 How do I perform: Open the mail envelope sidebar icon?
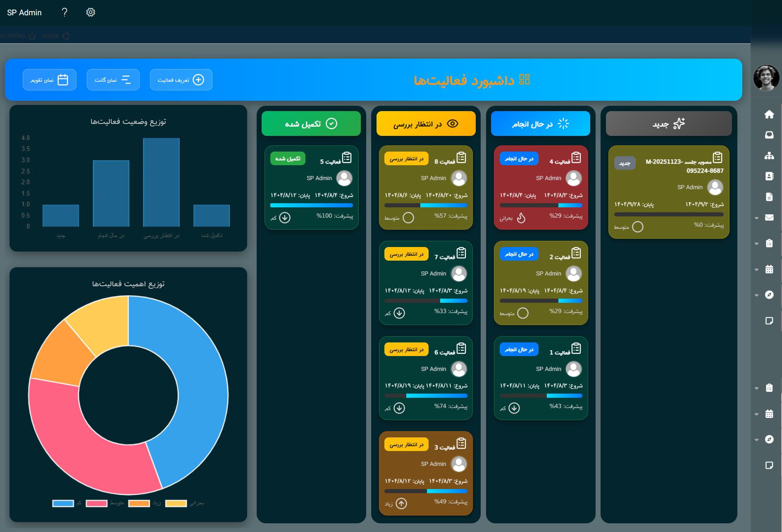tap(769, 218)
